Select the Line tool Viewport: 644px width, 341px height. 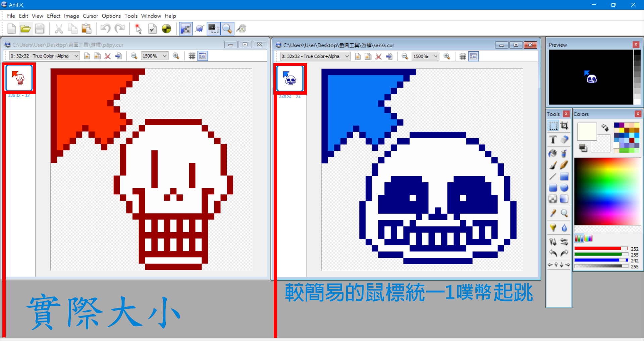click(553, 176)
